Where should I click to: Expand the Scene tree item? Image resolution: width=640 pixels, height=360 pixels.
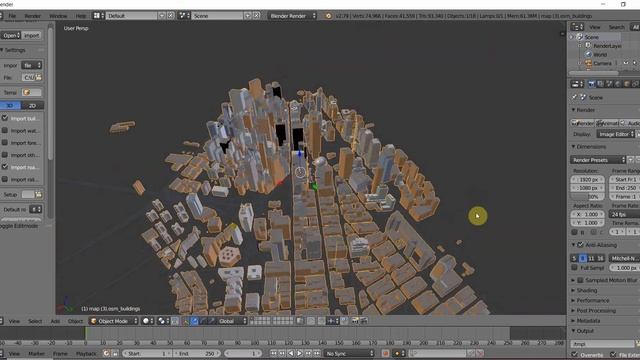(572, 37)
